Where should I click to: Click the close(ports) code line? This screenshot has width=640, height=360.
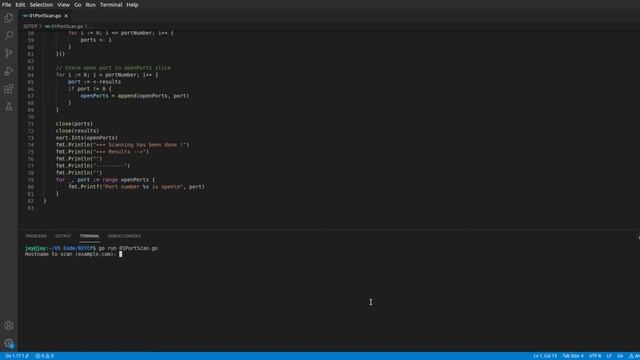pyautogui.click(x=74, y=124)
